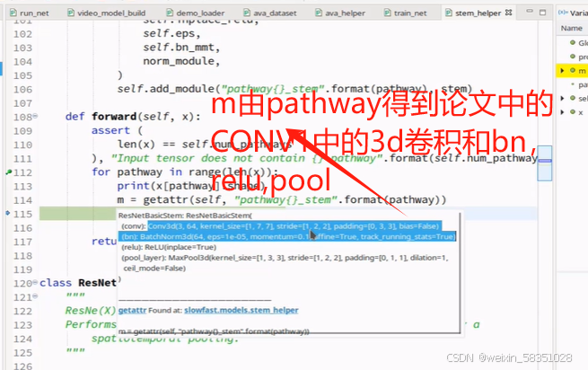Click the Name column header in Variables

tap(572, 28)
